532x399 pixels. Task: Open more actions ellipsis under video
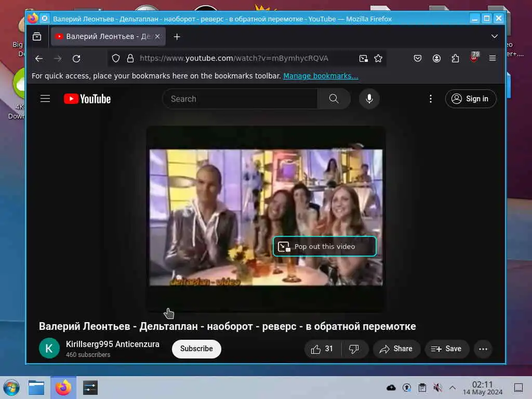pos(483,349)
